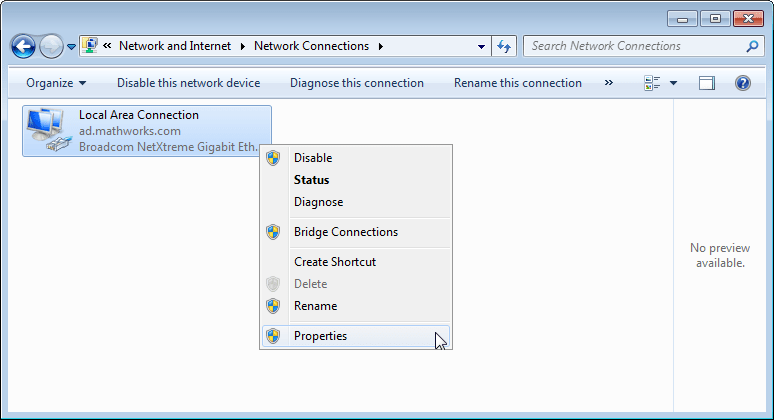The height and width of the screenshot is (420, 774).
Task: Click the Back navigation arrow button
Action: (x=23, y=46)
